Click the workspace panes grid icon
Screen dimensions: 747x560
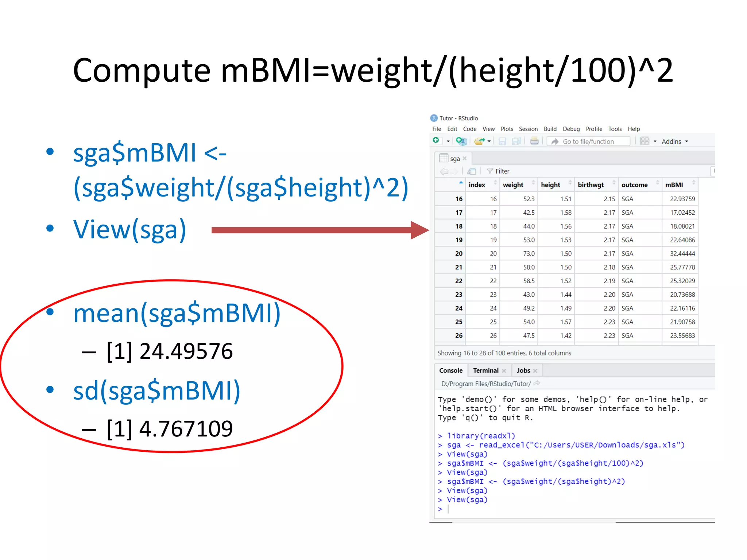645,141
